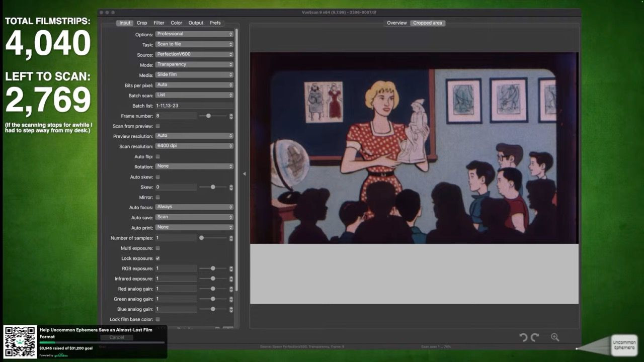Click the Infrared exposure value field
This screenshot has height=362, width=644.
176,279
